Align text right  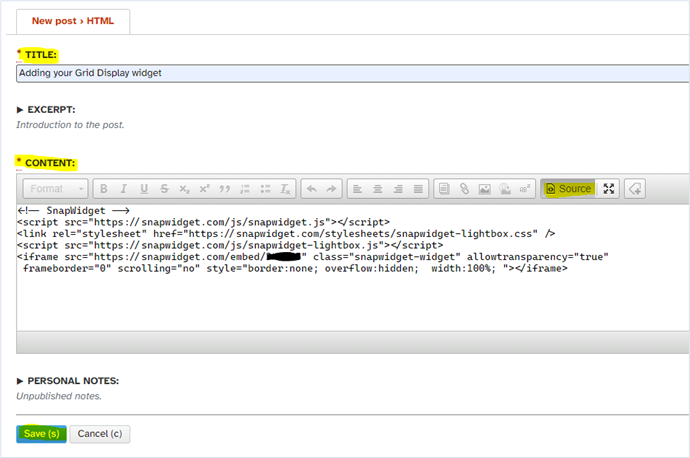(x=398, y=189)
